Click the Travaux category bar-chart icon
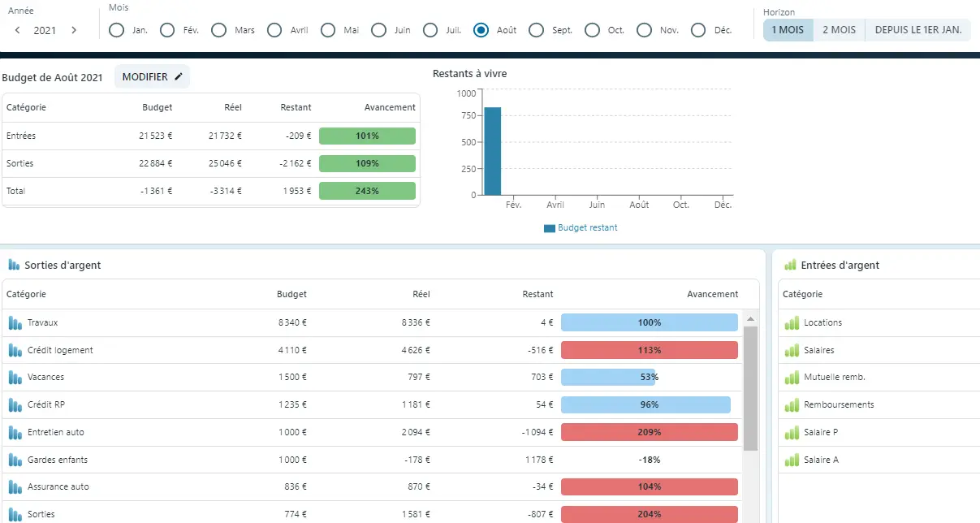This screenshot has width=980, height=523. [x=15, y=323]
